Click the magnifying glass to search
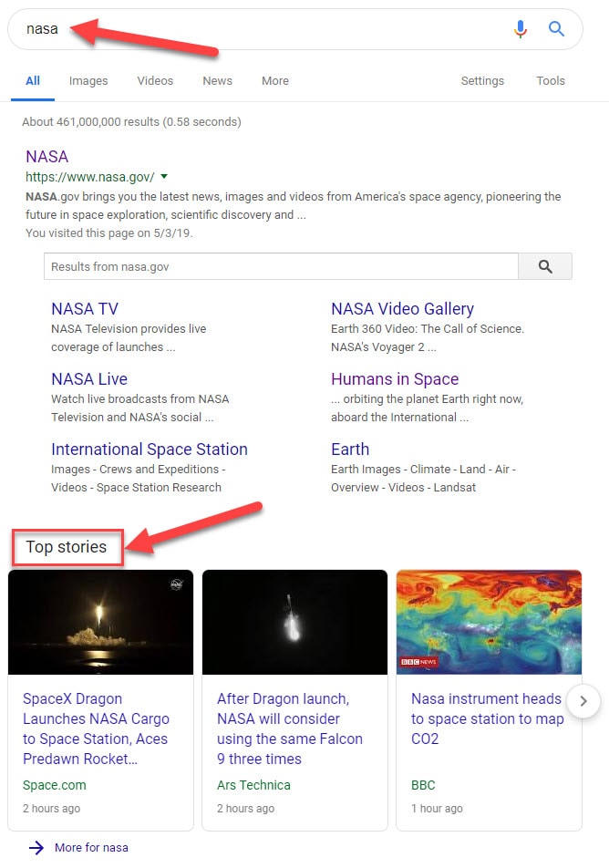The height and width of the screenshot is (868, 609). coord(556,28)
